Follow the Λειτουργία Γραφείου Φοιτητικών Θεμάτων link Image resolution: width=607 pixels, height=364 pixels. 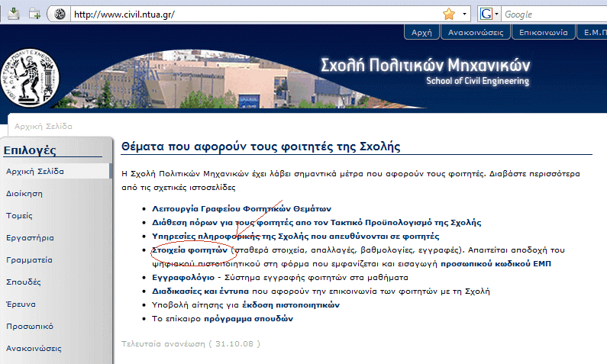241,208
